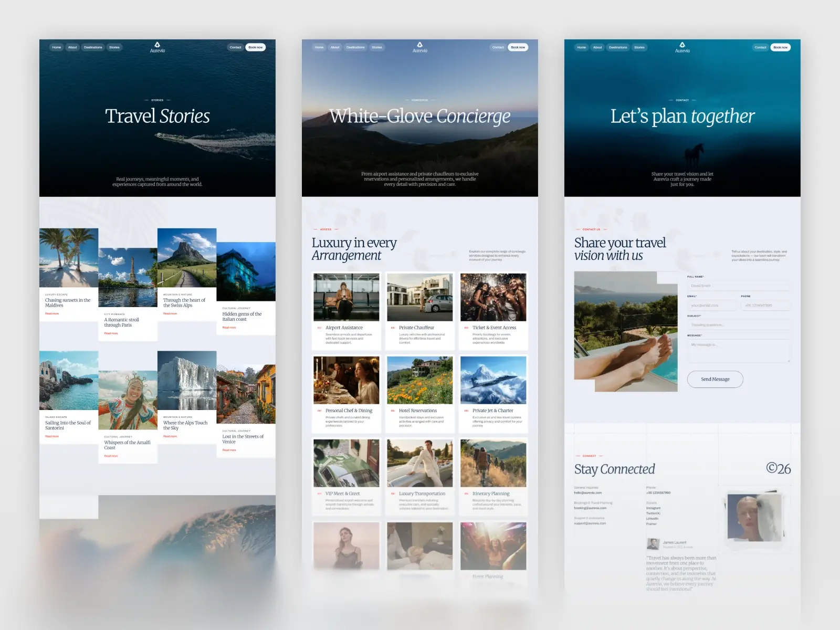Click the Aurevia logo on Travel Stories page

coord(157,47)
